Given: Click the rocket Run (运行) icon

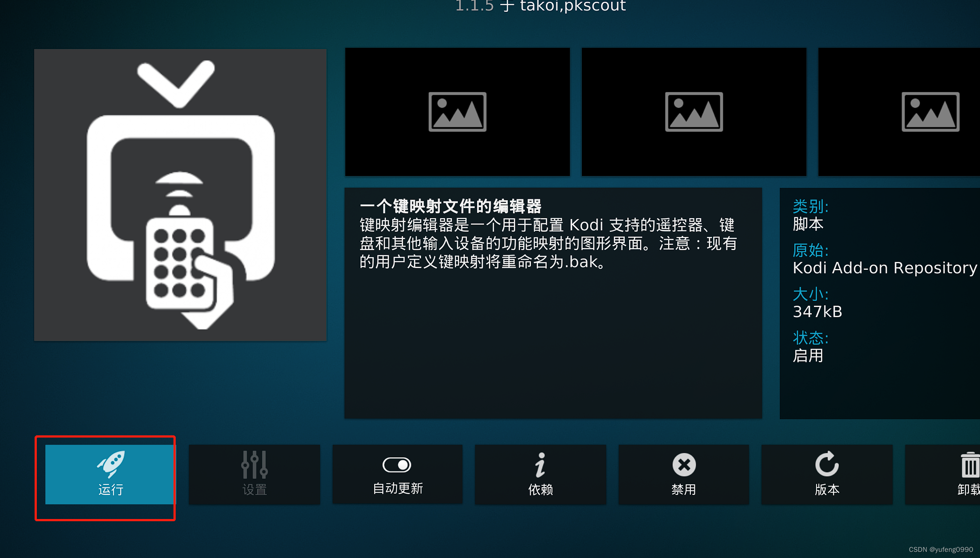Looking at the screenshot, I should pos(111,464).
